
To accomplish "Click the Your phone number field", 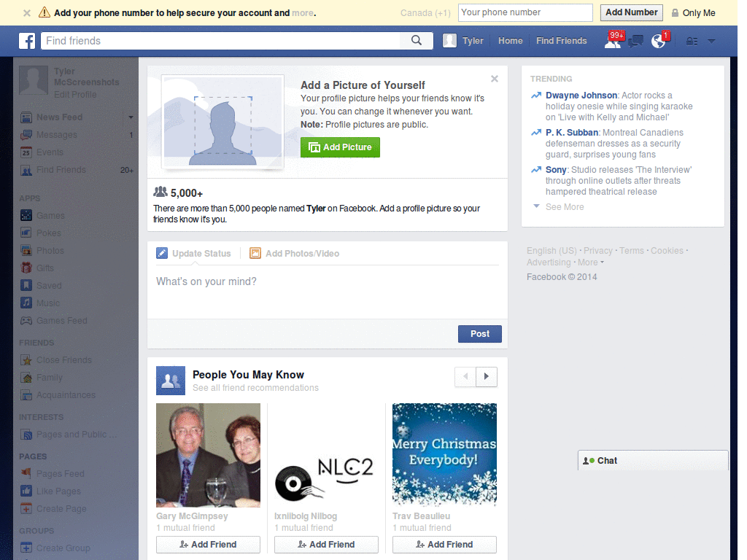I will point(525,12).
